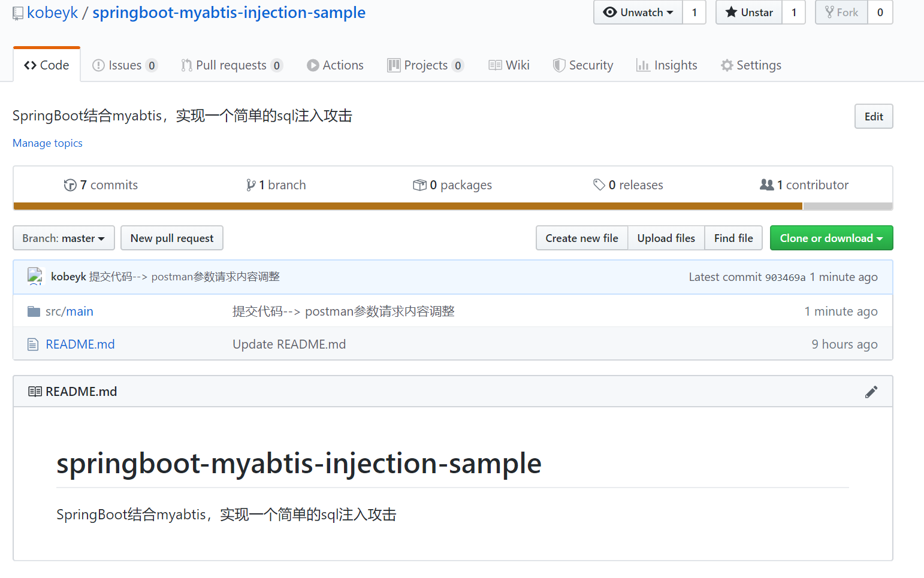Viewport: 924px width, 578px height.
Task: Open the src/main folder icon
Action: point(34,311)
